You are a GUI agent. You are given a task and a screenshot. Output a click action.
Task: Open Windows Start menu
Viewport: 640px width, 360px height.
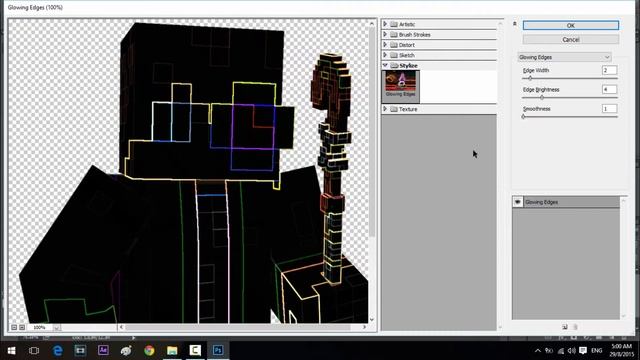click(x=11, y=351)
